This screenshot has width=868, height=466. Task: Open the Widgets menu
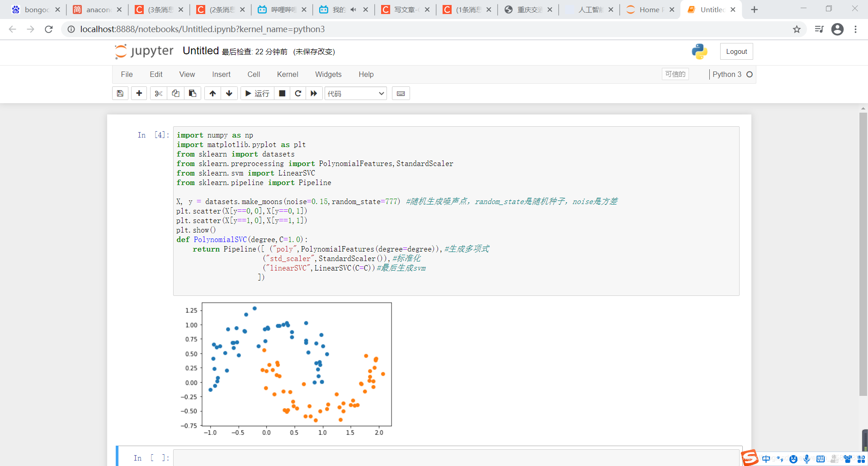328,74
